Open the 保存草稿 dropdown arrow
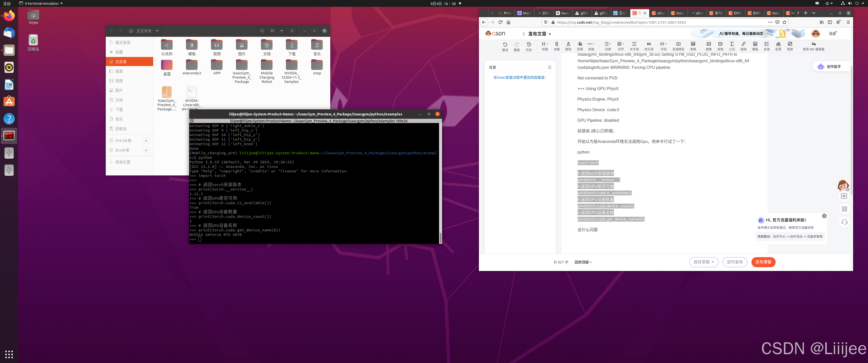 pyautogui.click(x=714, y=262)
